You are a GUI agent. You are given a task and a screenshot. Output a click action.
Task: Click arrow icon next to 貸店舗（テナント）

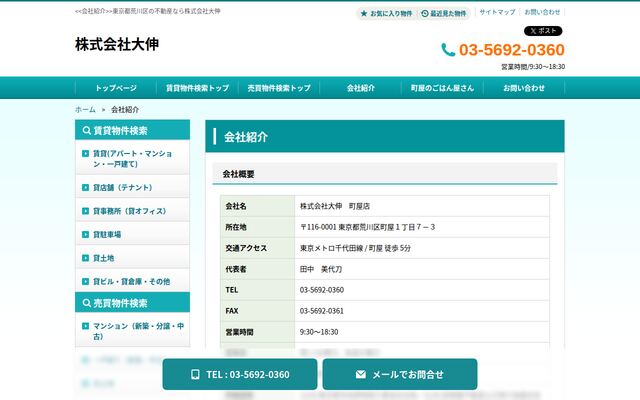point(85,187)
